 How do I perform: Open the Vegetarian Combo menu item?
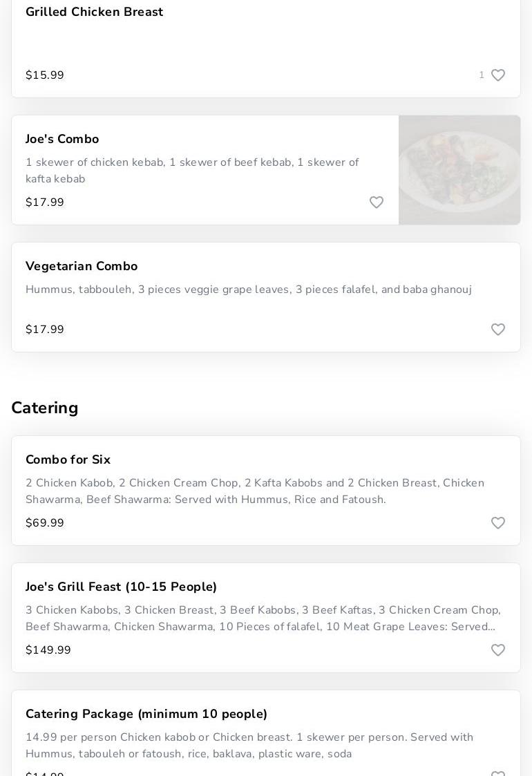(x=82, y=266)
